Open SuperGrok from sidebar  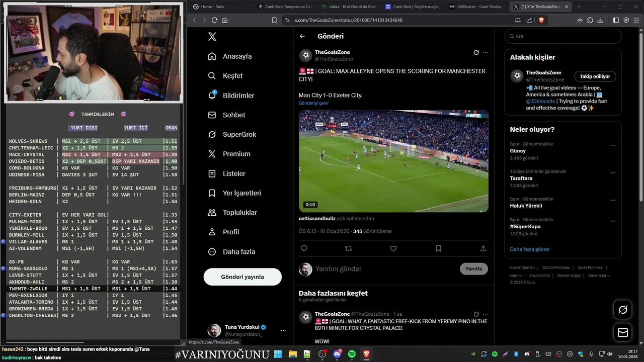click(x=232, y=134)
